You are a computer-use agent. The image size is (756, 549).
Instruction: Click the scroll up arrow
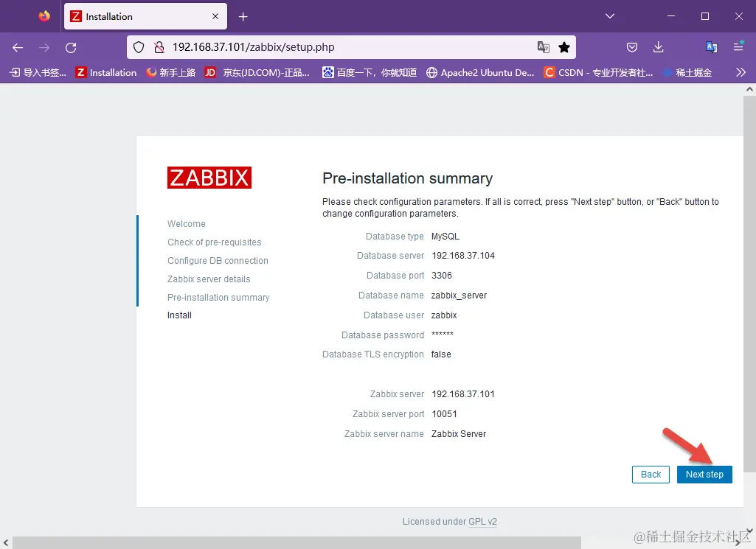coord(749,89)
